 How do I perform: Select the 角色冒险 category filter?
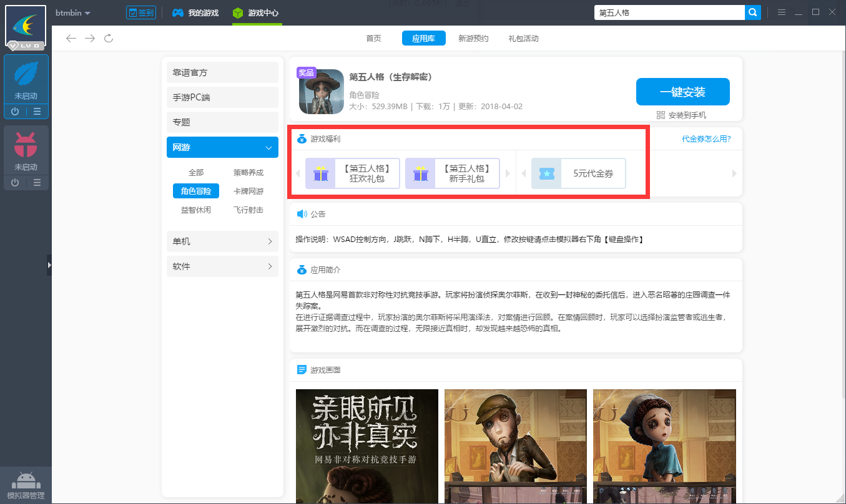(196, 191)
